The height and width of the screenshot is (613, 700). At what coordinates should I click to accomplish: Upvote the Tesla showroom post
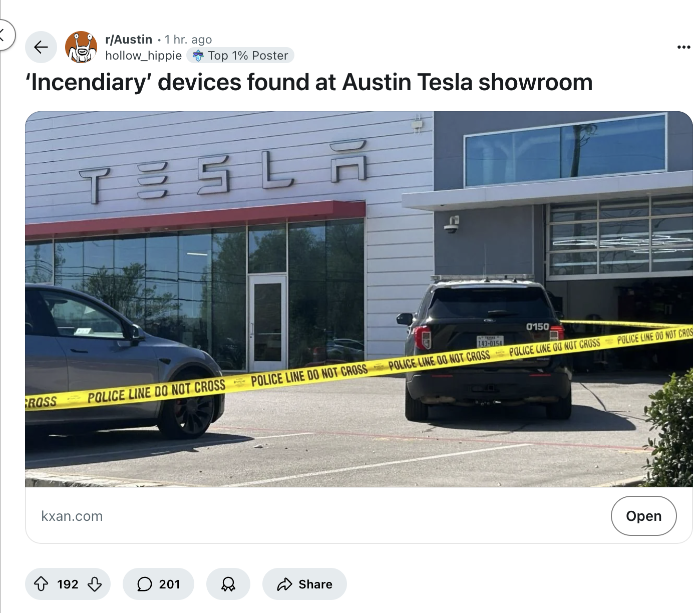click(41, 584)
